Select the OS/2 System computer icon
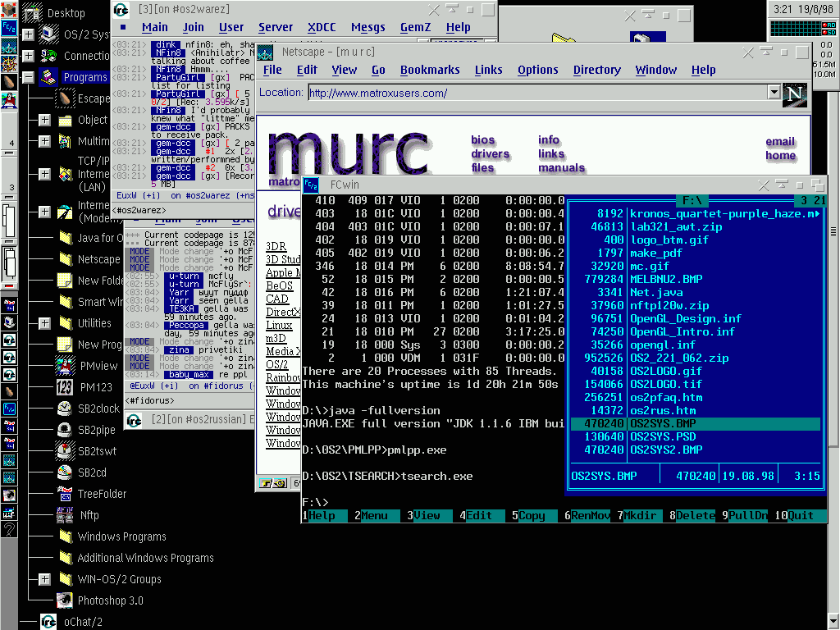Image resolution: width=840 pixels, height=630 pixels. [50, 34]
